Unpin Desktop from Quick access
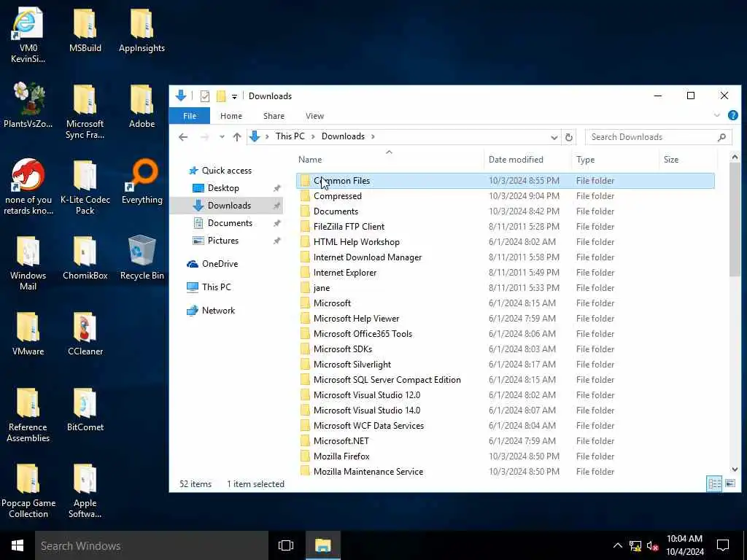Image resolution: width=747 pixels, height=560 pixels. point(276,188)
